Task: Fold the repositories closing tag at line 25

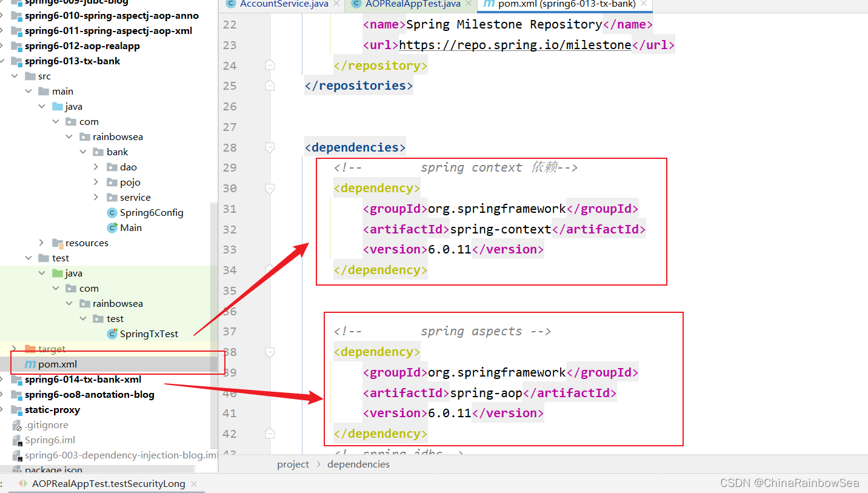Action: tap(270, 86)
